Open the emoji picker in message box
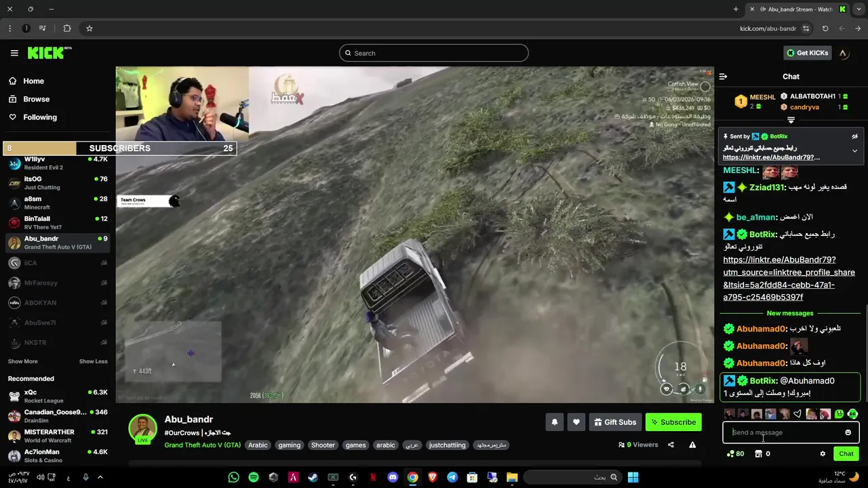 [x=848, y=432]
